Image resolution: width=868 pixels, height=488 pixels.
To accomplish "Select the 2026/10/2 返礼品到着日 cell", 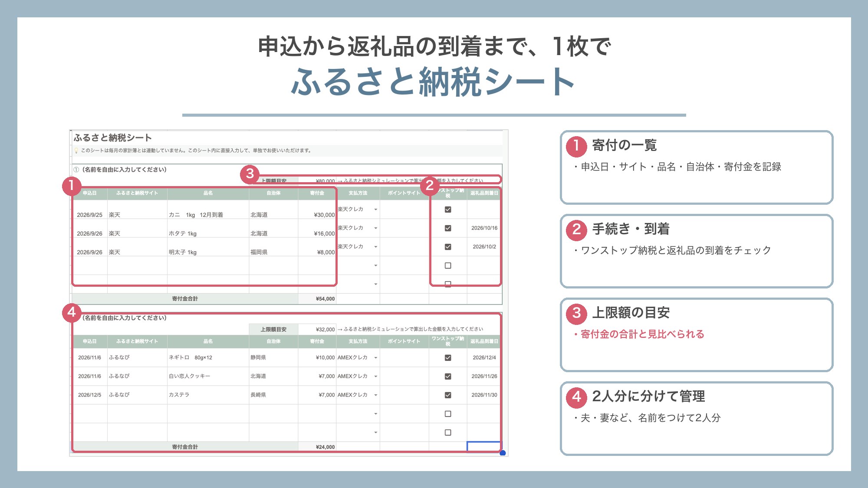I will (484, 247).
